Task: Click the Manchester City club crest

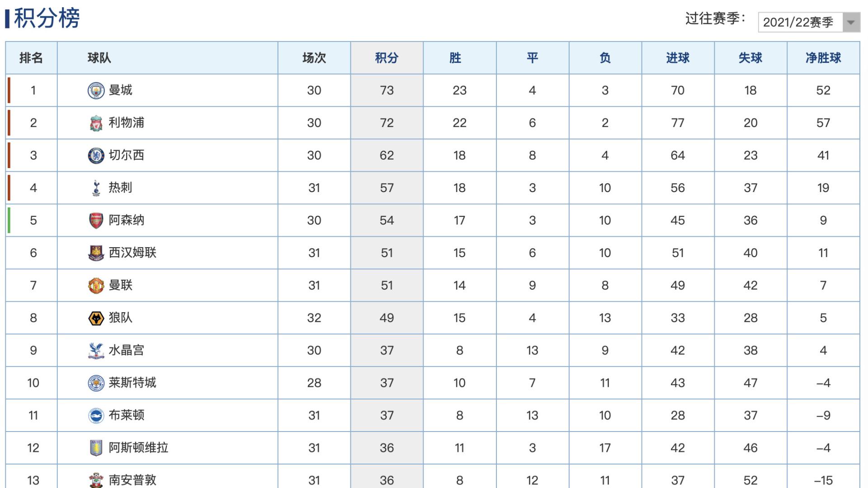Action: pos(96,90)
